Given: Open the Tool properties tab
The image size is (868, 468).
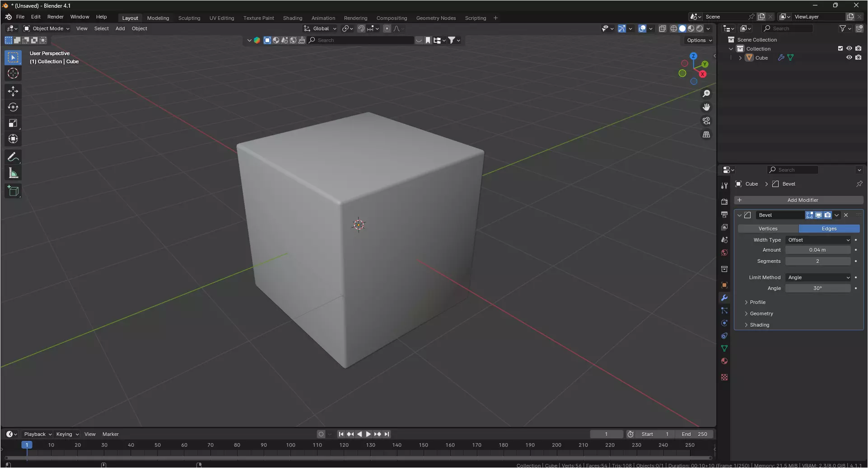Looking at the screenshot, I should tap(724, 186).
